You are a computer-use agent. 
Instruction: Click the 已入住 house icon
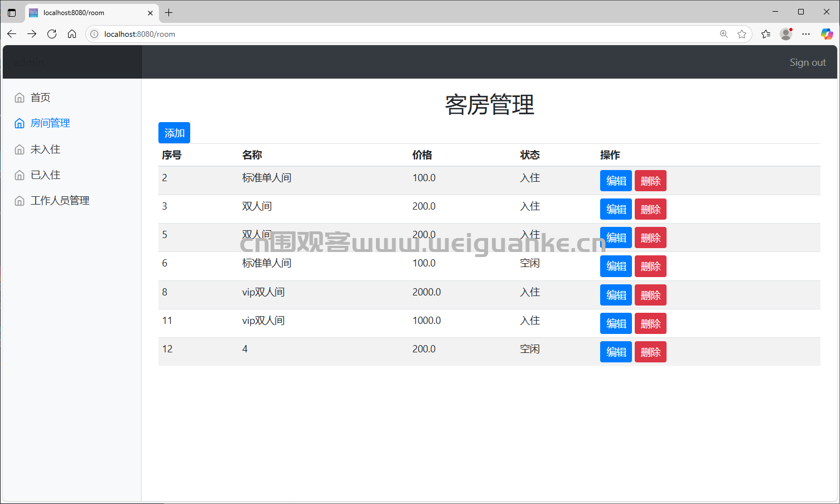click(20, 175)
